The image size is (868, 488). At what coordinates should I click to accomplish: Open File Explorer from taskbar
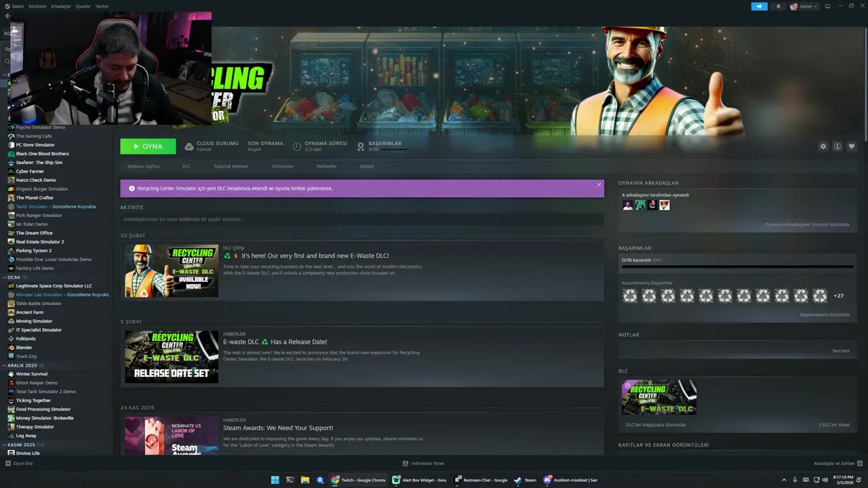305,480
